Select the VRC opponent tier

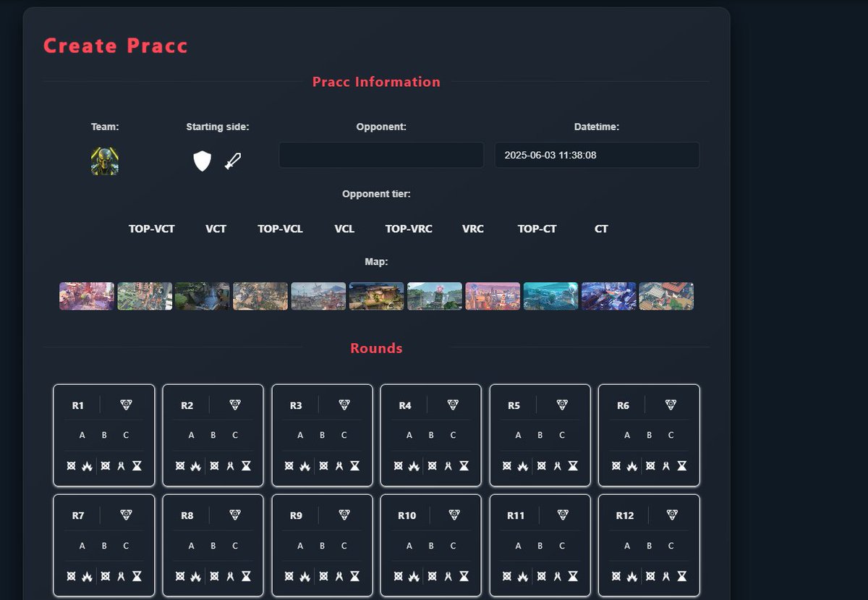coord(473,229)
